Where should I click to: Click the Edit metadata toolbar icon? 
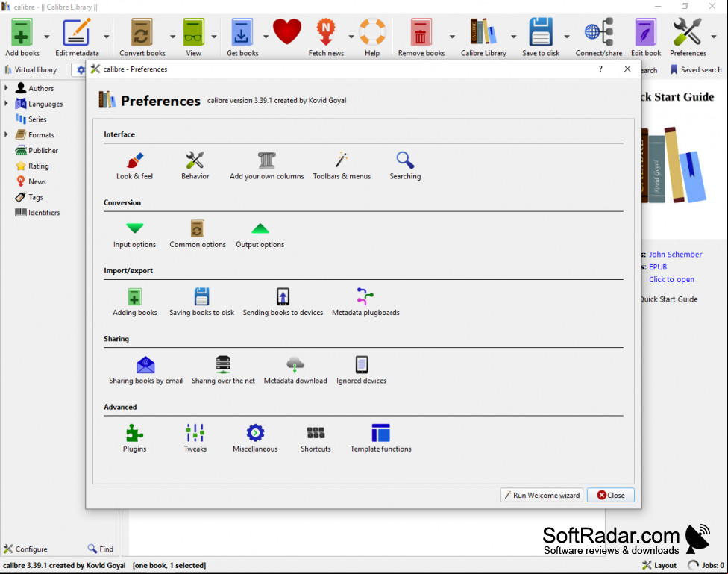point(77,37)
